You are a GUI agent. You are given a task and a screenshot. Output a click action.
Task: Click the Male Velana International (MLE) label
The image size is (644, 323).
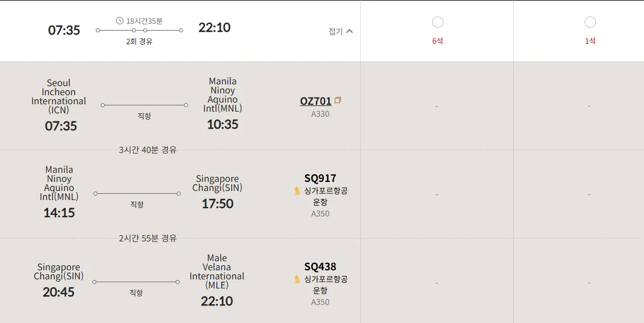217,271
